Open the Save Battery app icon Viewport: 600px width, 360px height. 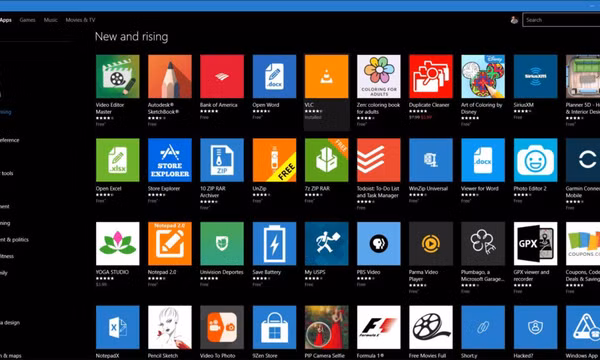coord(274,243)
